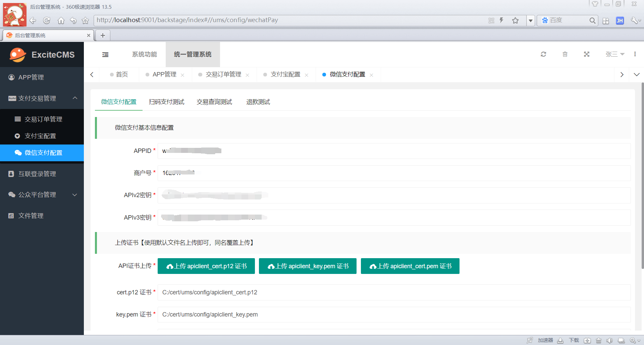The width and height of the screenshot is (644, 345).
Task: Upload the apiclient_cert.pem certificate
Action: click(410, 266)
